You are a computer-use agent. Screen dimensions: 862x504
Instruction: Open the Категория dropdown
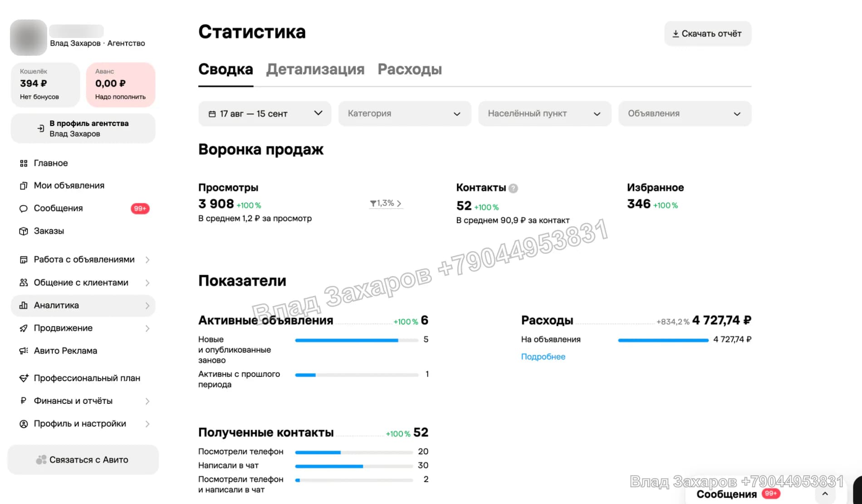pyautogui.click(x=405, y=113)
